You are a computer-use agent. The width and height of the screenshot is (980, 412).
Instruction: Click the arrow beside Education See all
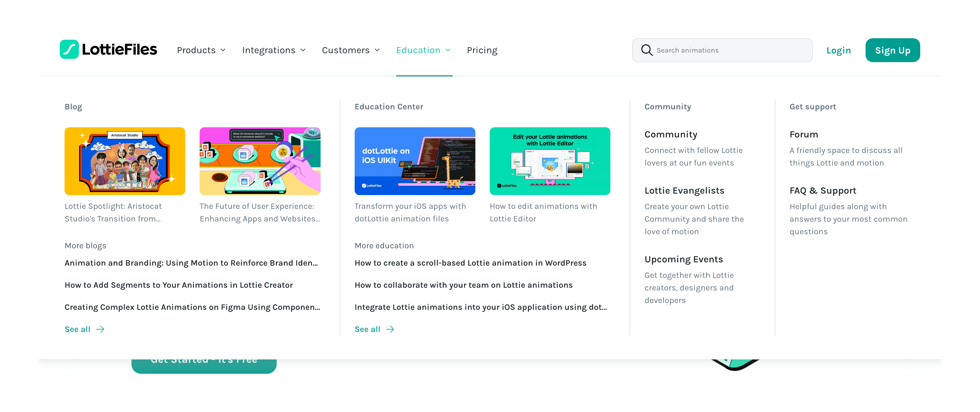point(390,330)
